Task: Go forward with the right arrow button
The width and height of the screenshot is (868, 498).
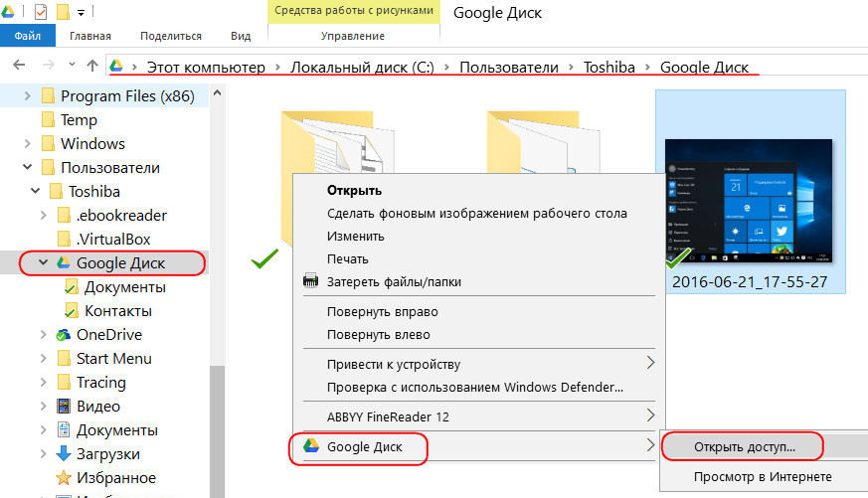Action: pyautogui.click(x=49, y=66)
